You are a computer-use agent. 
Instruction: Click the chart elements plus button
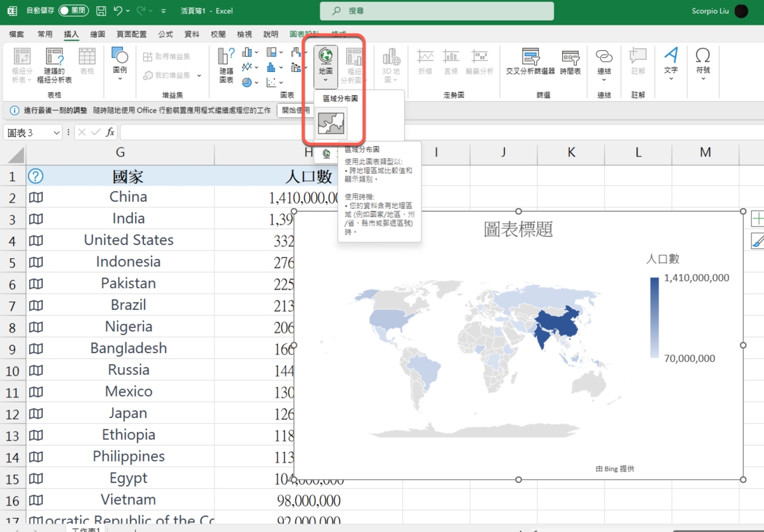[758, 219]
